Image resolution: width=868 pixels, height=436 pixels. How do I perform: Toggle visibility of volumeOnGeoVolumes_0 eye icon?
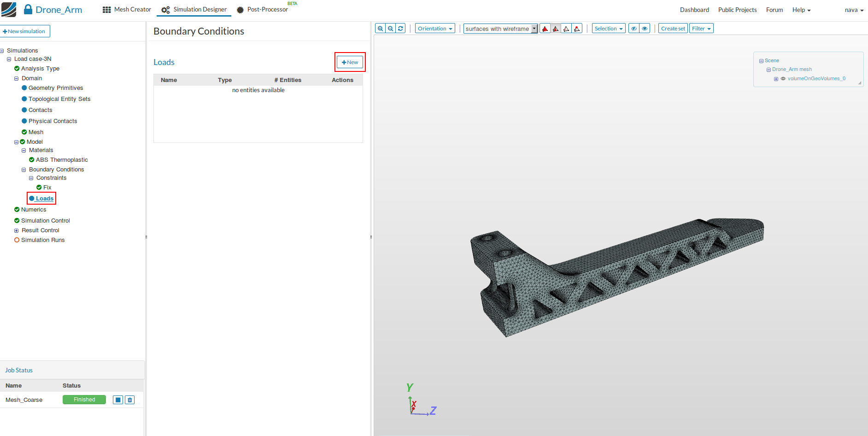[x=783, y=79]
